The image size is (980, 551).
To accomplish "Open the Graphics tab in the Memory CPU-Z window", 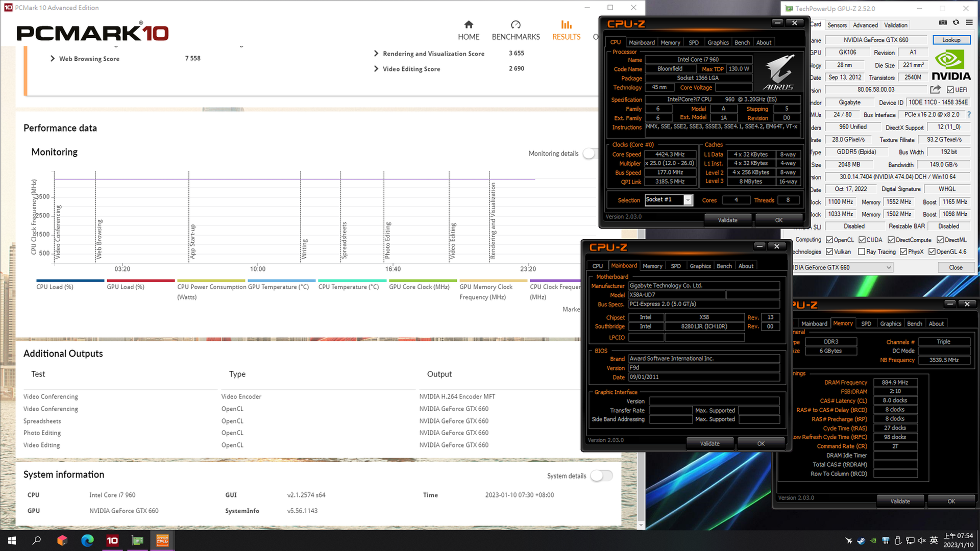I will [891, 323].
